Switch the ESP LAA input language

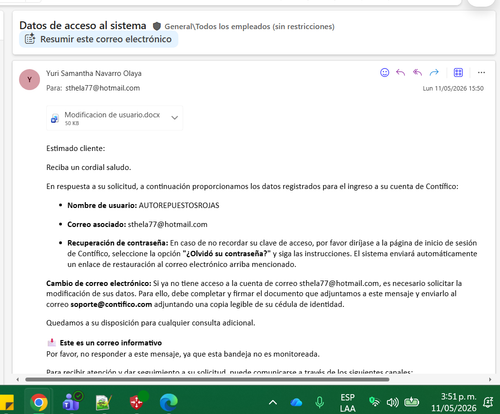347,403
